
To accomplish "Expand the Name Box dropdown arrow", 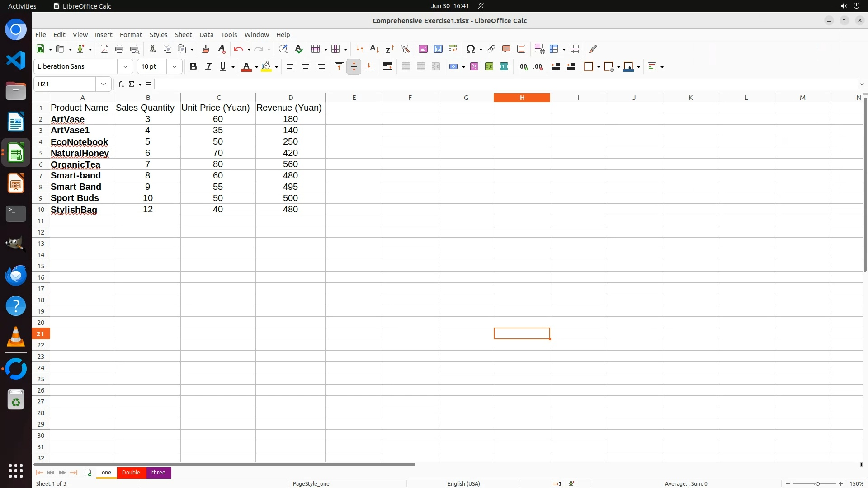I will click(x=104, y=84).
